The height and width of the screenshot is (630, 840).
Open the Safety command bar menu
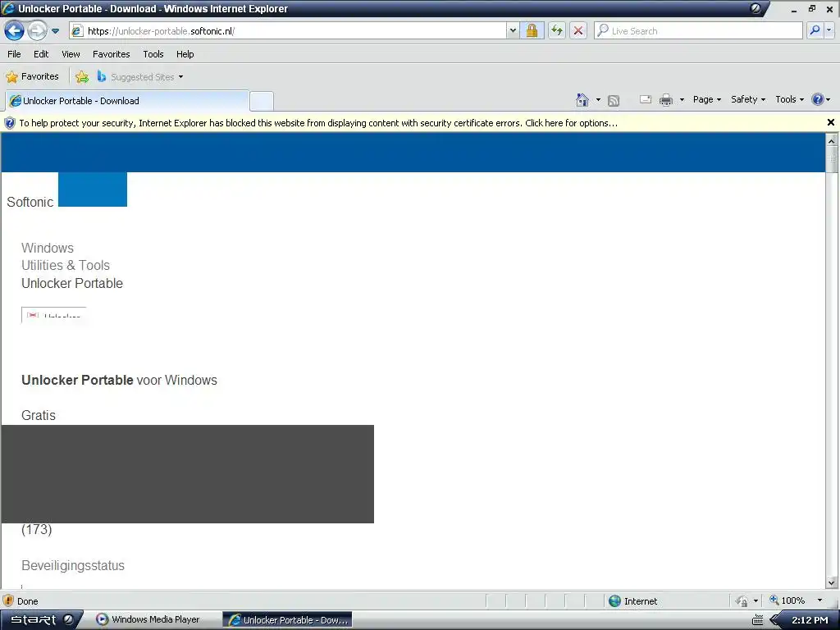[748, 99]
